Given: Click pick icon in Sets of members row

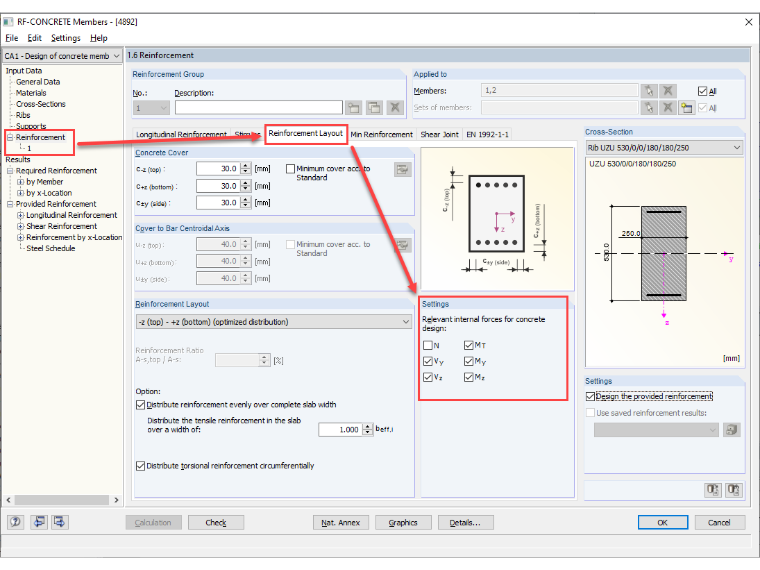Looking at the screenshot, I should pyautogui.click(x=649, y=108).
